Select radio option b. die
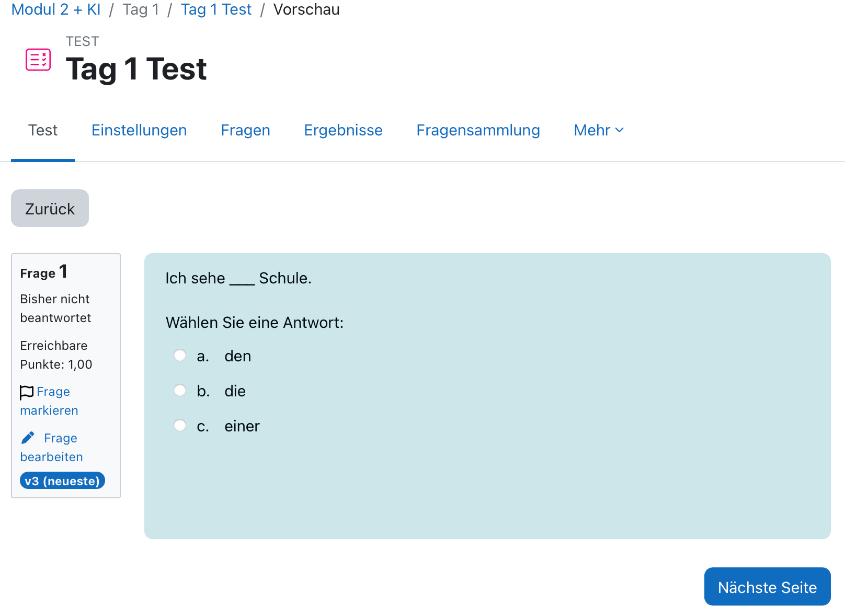The width and height of the screenshot is (845, 616). [180, 390]
